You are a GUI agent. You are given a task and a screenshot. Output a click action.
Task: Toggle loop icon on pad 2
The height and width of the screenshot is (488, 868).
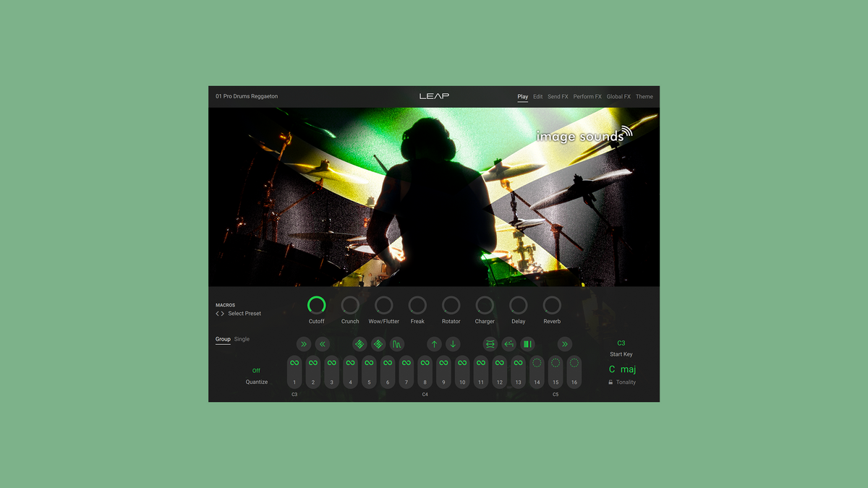pos(313,363)
